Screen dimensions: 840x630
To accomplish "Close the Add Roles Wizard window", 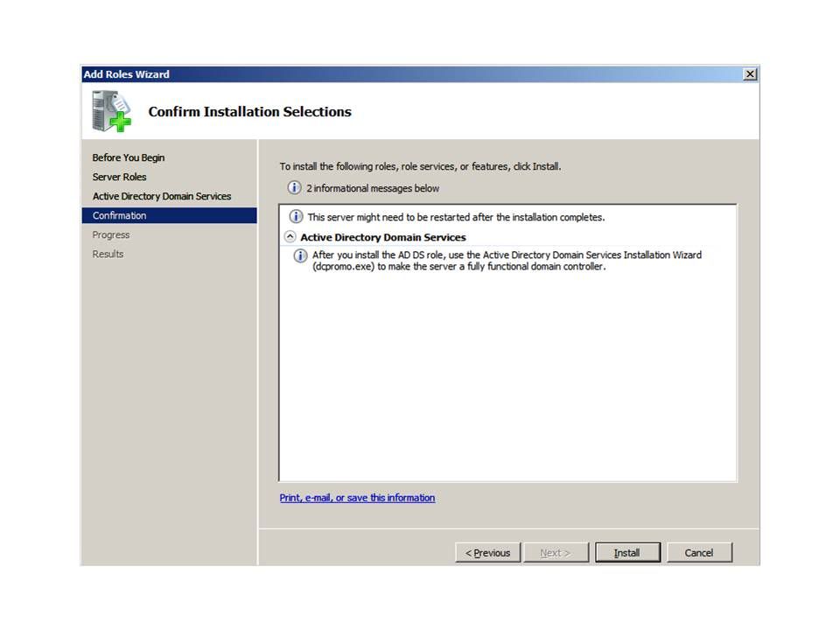I will click(x=749, y=74).
